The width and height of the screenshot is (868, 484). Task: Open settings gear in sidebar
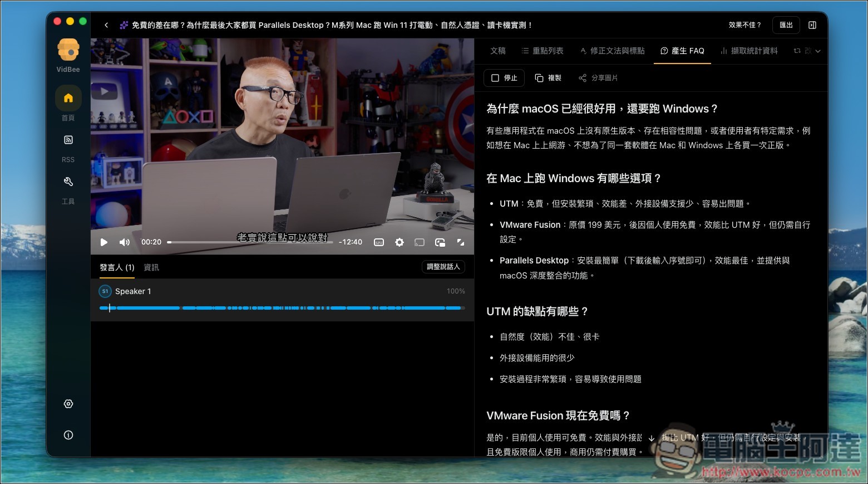click(68, 404)
